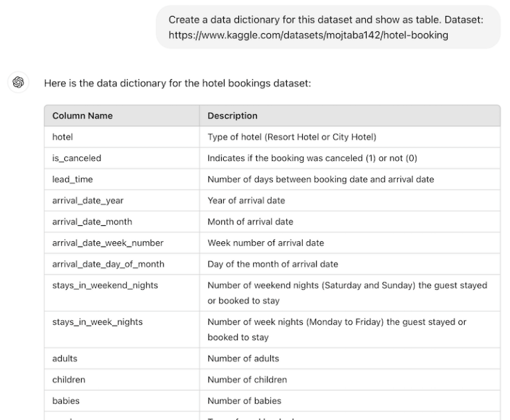Select the 'adults' column name cell
Screen dimensions: 510x420
point(65,358)
